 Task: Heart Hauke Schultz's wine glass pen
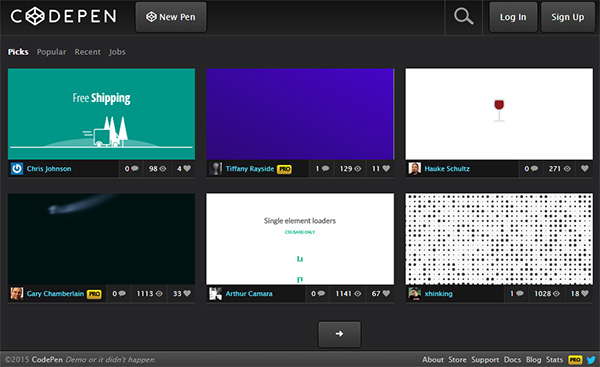pos(585,168)
